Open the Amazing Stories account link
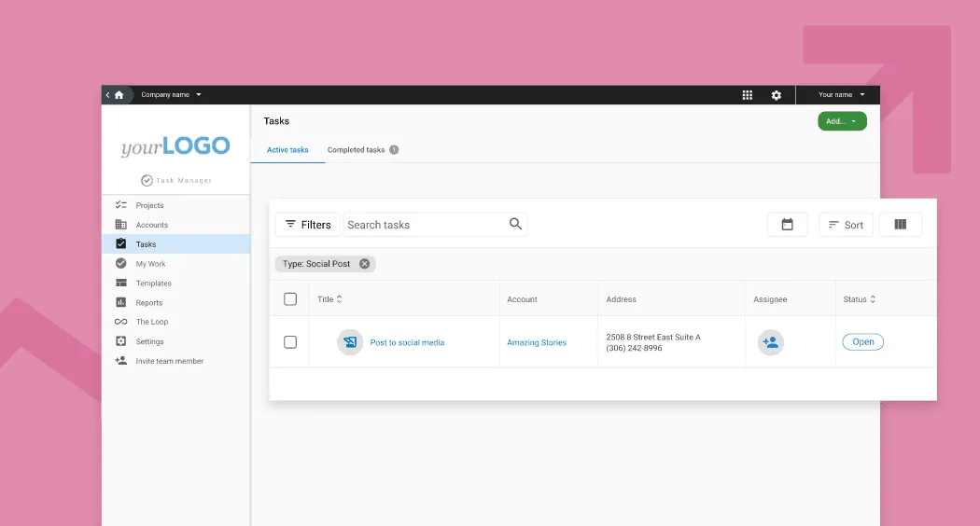Image resolution: width=980 pixels, height=526 pixels. point(537,343)
